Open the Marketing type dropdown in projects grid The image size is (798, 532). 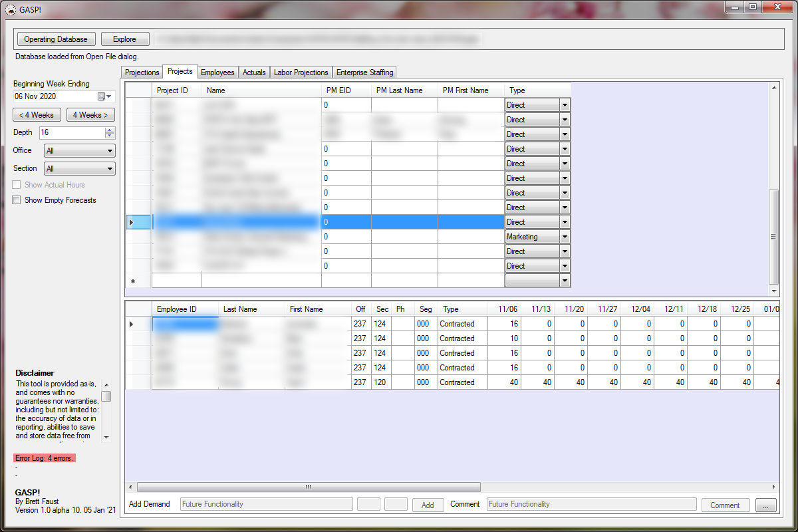click(x=565, y=237)
